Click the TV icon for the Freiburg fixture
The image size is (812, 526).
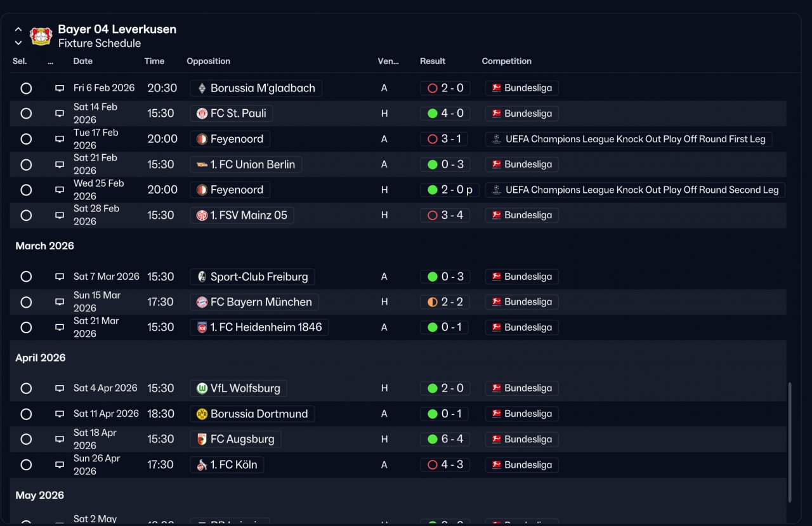(60, 277)
